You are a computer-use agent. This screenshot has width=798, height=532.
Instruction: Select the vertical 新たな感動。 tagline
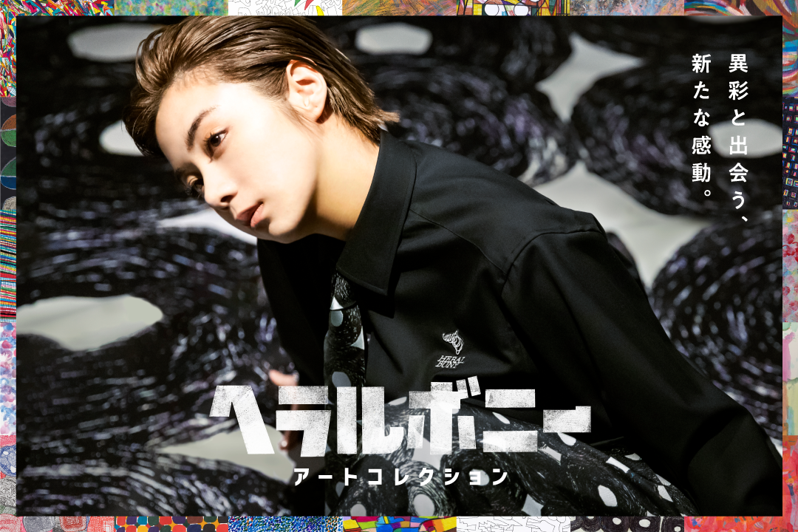pyautogui.click(x=701, y=125)
